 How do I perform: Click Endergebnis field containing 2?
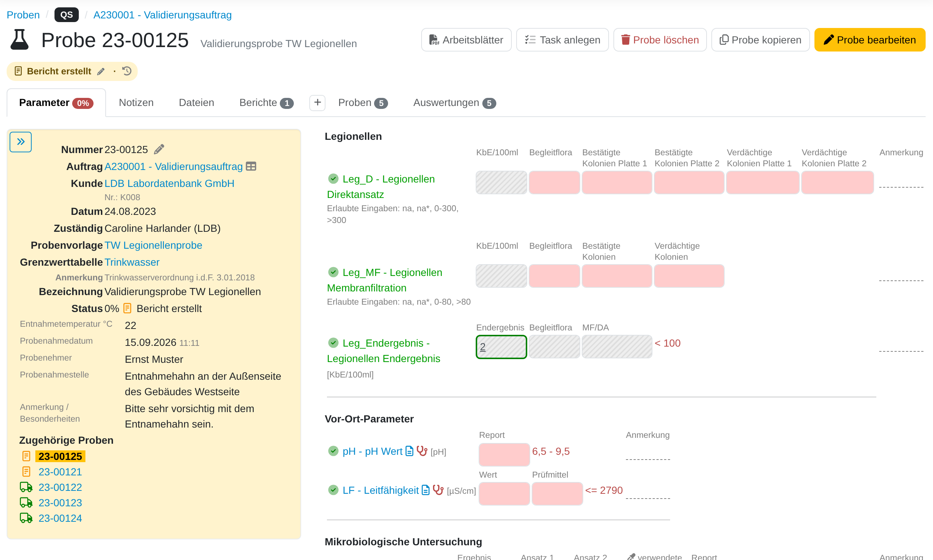pyautogui.click(x=501, y=347)
